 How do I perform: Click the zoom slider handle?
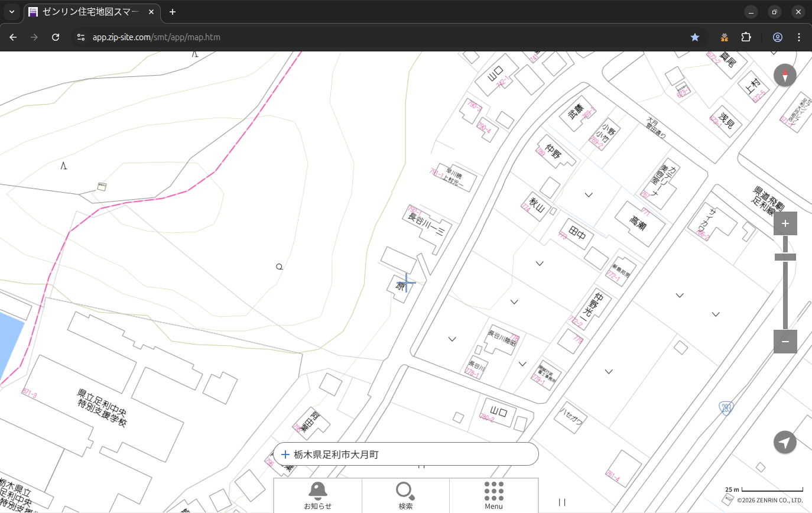tap(785, 257)
